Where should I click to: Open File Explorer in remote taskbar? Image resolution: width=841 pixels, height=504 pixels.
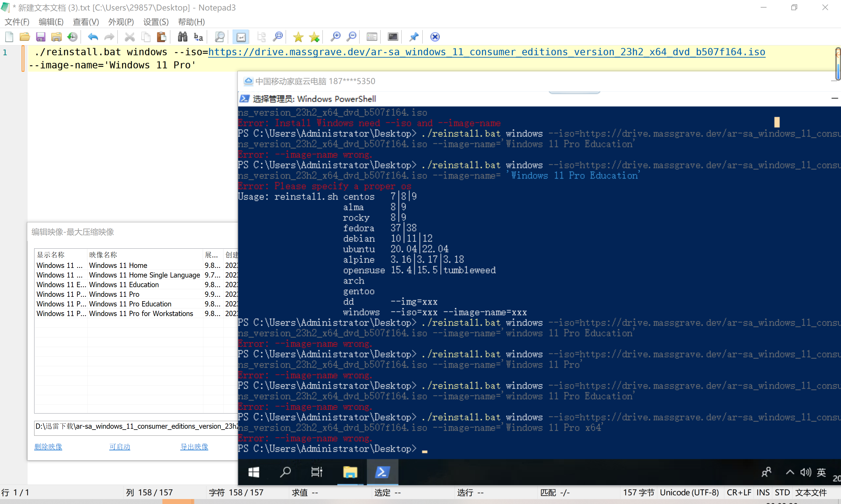(x=350, y=472)
